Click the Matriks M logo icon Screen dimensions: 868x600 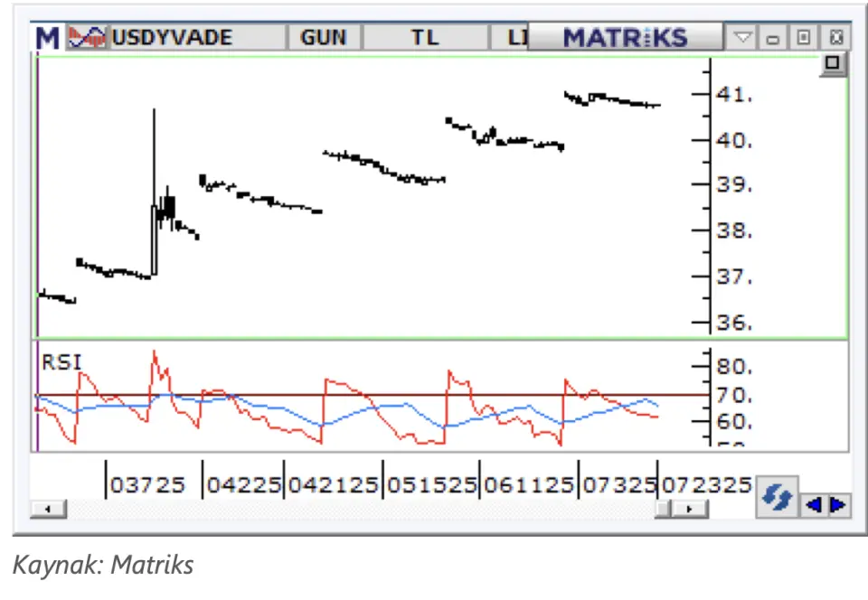48,38
